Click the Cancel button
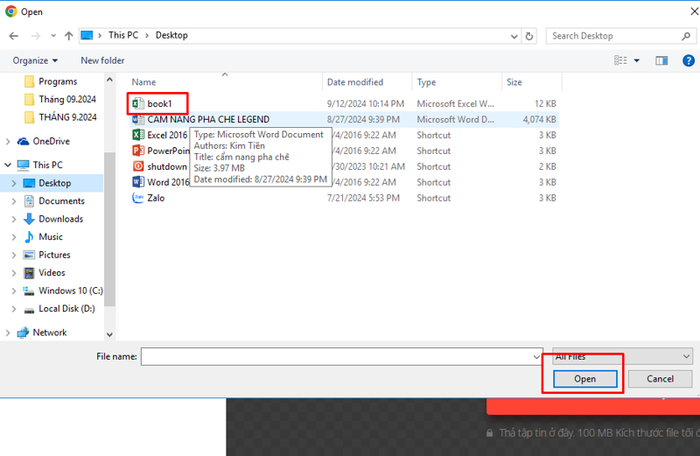 pos(660,379)
